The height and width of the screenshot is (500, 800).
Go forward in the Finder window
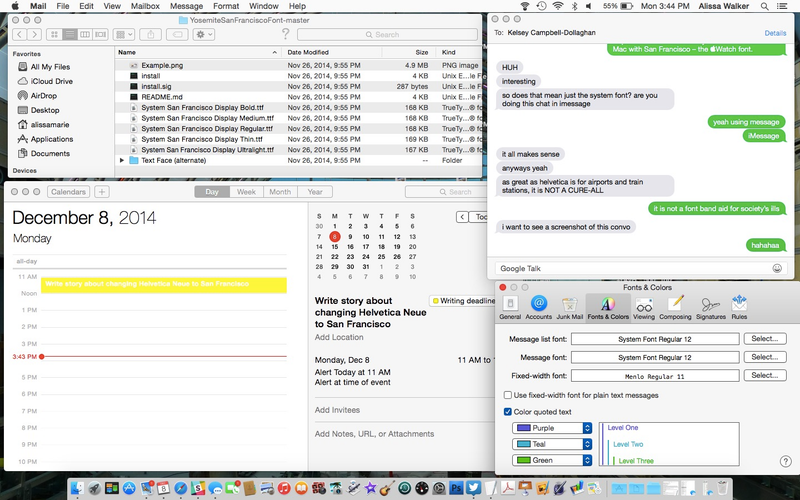[34, 34]
